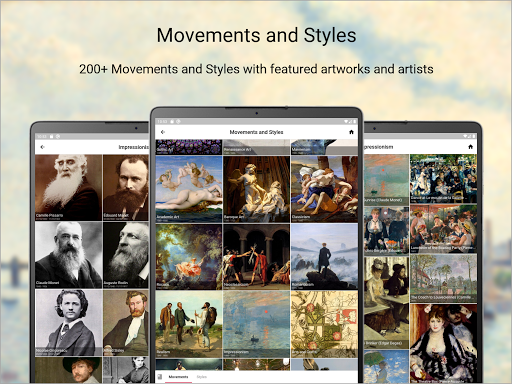Open the Baroque Art sculpture tile
512x384 pixels.
[256, 189]
